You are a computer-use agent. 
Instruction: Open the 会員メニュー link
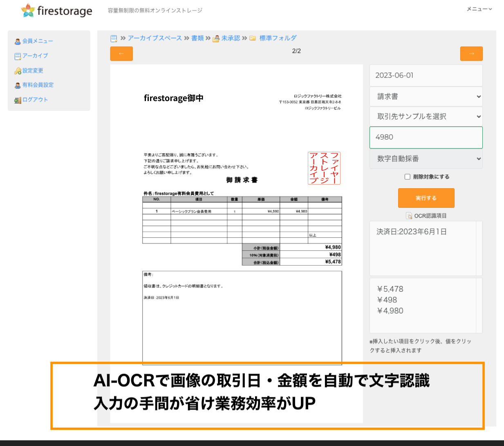pyautogui.click(x=38, y=41)
